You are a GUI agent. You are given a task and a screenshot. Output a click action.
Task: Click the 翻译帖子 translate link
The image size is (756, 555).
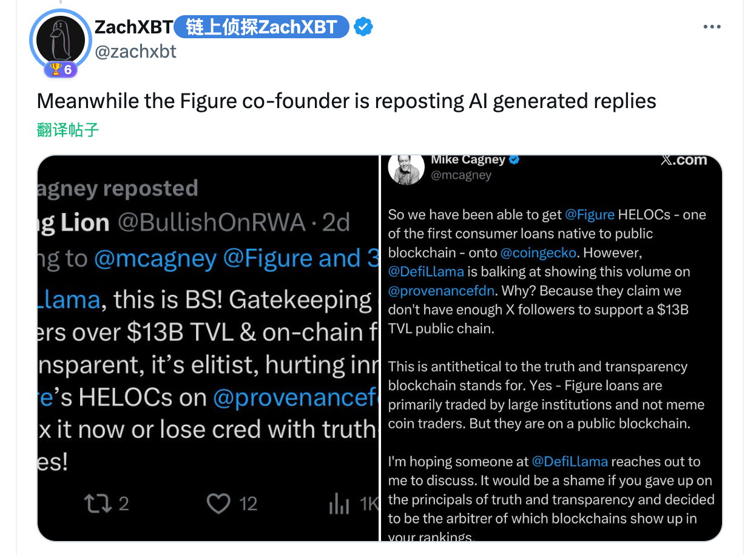tap(67, 129)
